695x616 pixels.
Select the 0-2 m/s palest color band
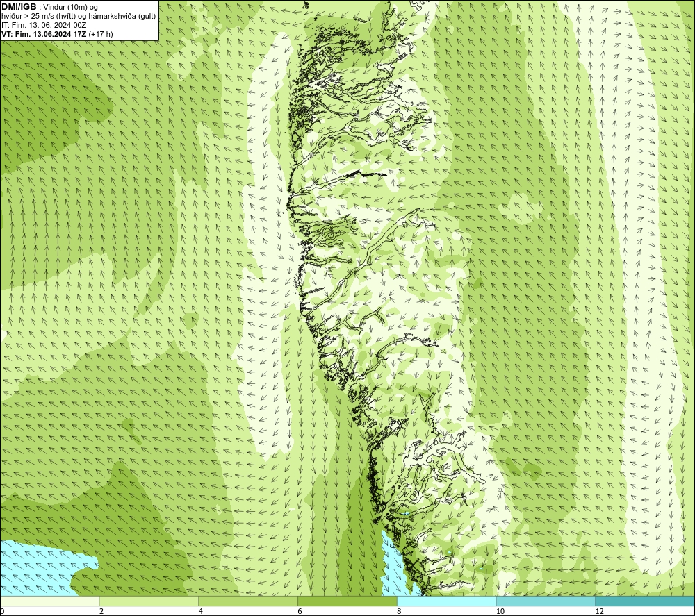[x=49, y=601]
